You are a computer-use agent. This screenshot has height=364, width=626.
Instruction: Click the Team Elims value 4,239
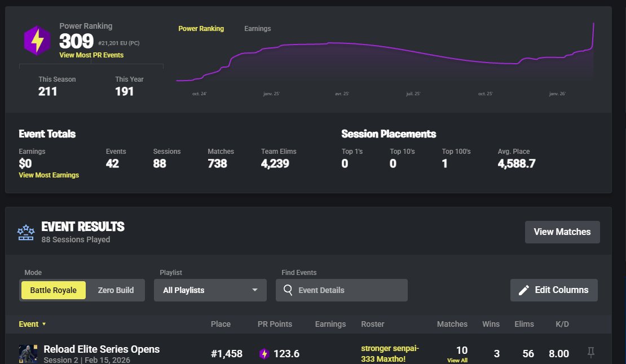tap(275, 163)
